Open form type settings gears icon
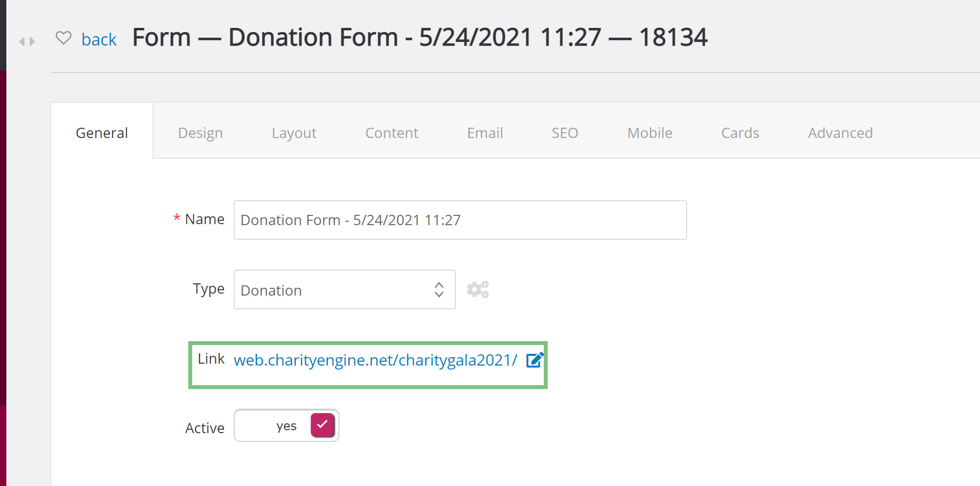Viewport: 980px width, 486px height. point(478,289)
